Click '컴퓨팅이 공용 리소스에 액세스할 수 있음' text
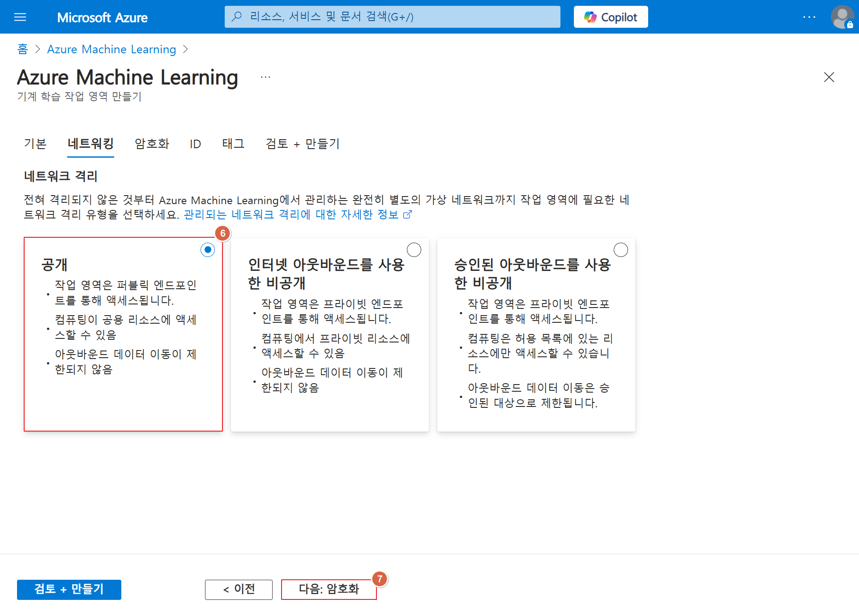 125,327
